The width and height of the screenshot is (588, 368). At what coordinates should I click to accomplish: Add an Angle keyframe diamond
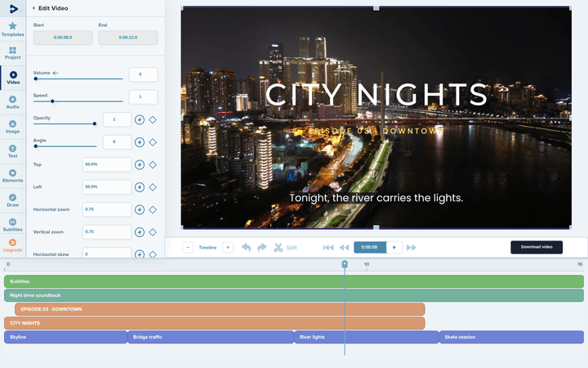(153, 142)
